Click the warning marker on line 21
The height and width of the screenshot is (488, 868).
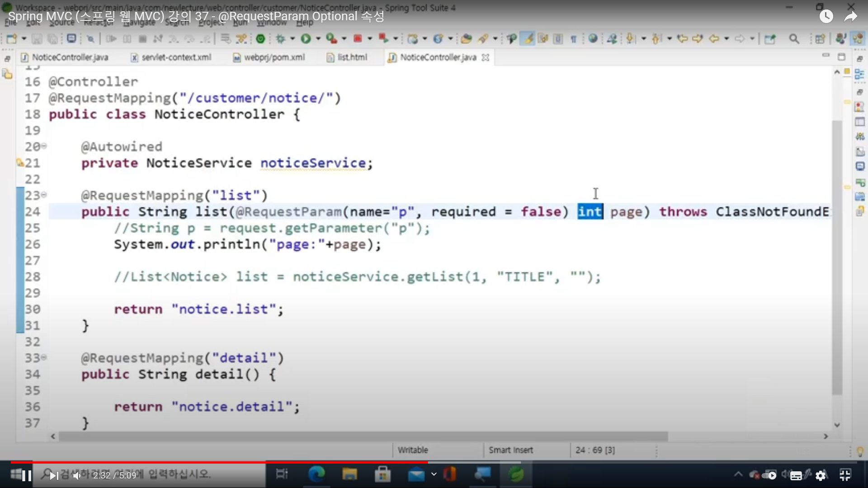coord(20,163)
